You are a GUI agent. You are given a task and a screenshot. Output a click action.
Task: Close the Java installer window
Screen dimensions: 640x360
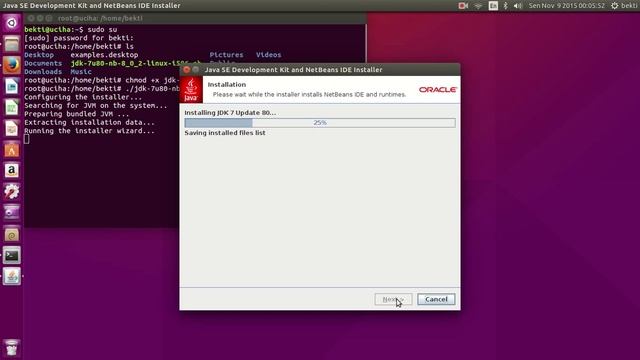click(187, 70)
